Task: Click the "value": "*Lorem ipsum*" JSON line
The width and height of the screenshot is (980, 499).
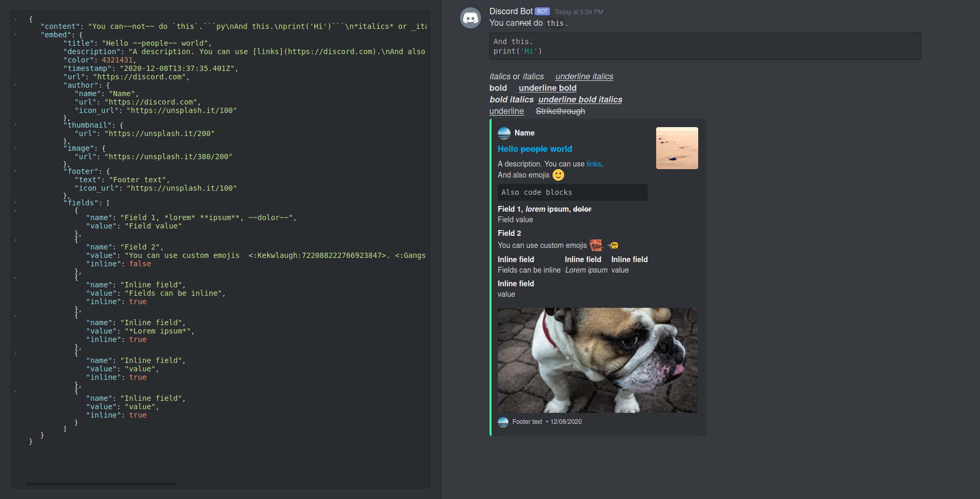Action: [140, 331]
